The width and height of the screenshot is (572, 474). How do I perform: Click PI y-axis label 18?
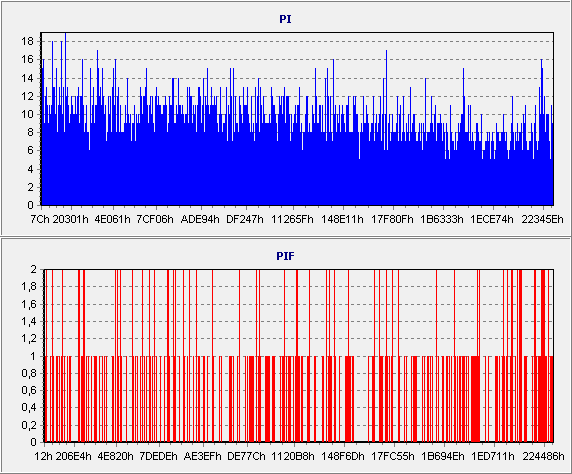click(x=27, y=42)
